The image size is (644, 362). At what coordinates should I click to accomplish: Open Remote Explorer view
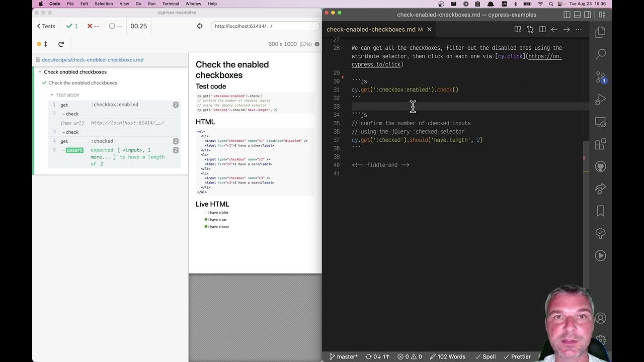pos(600,122)
